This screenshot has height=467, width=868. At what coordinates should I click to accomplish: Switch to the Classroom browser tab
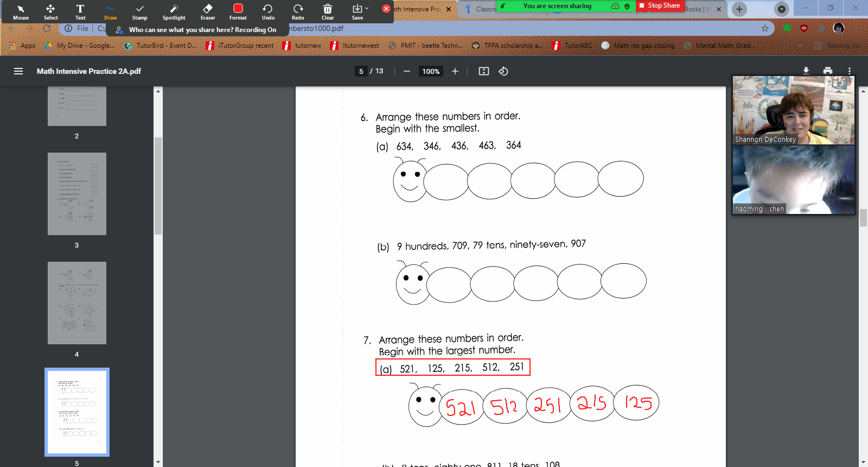click(x=481, y=9)
